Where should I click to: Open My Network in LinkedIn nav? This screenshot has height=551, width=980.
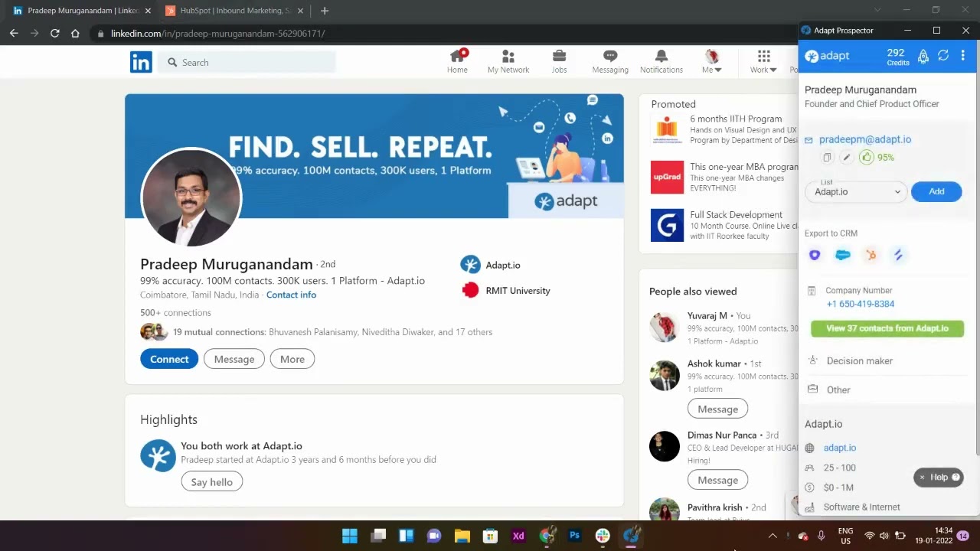pos(508,61)
